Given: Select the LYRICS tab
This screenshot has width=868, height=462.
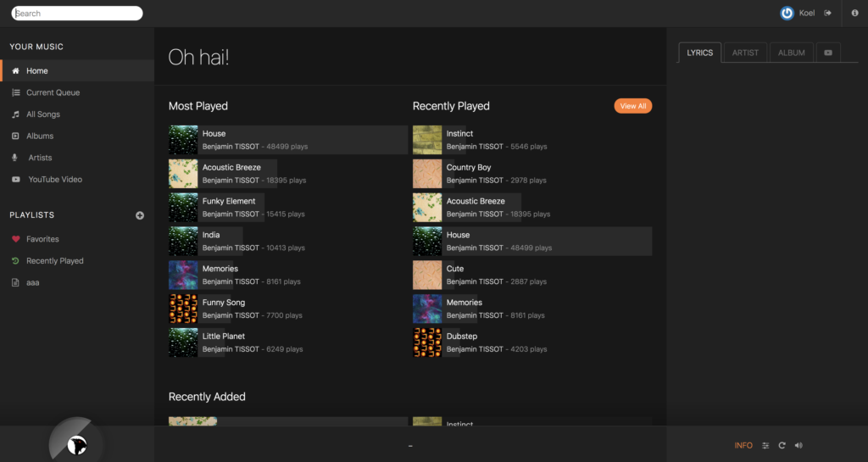Looking at the screenshot, I should coord(699,53).
